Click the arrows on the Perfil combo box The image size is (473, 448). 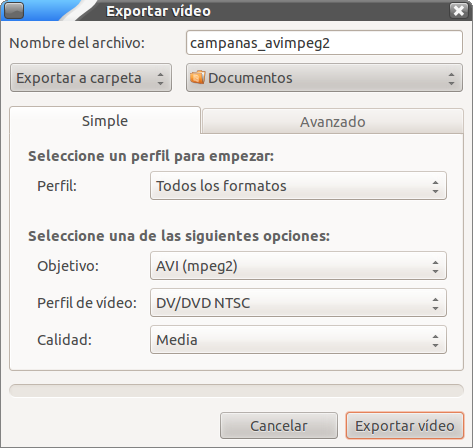[x=435, y=186]
